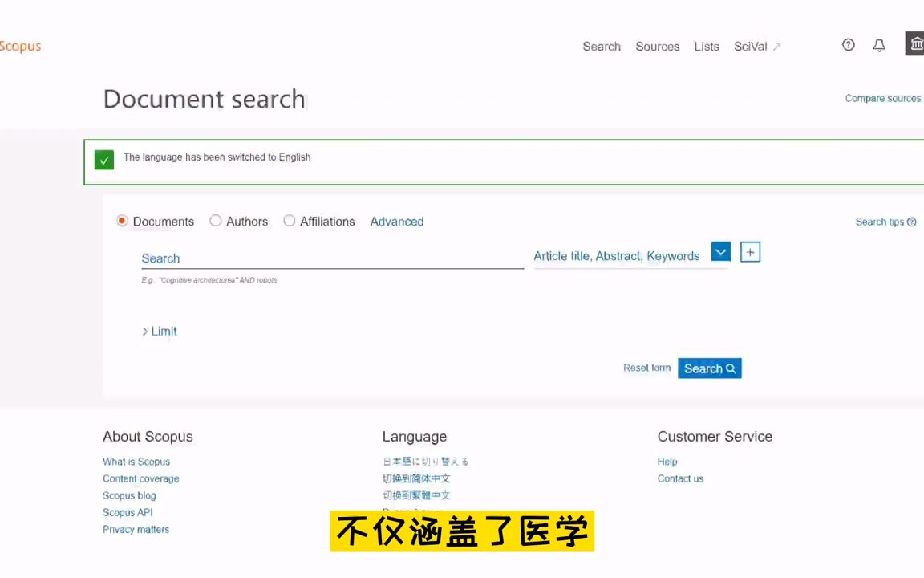924x578 pixels.
Task: Click the Cognitive architectures example hint text
Action: click(209, 280)
